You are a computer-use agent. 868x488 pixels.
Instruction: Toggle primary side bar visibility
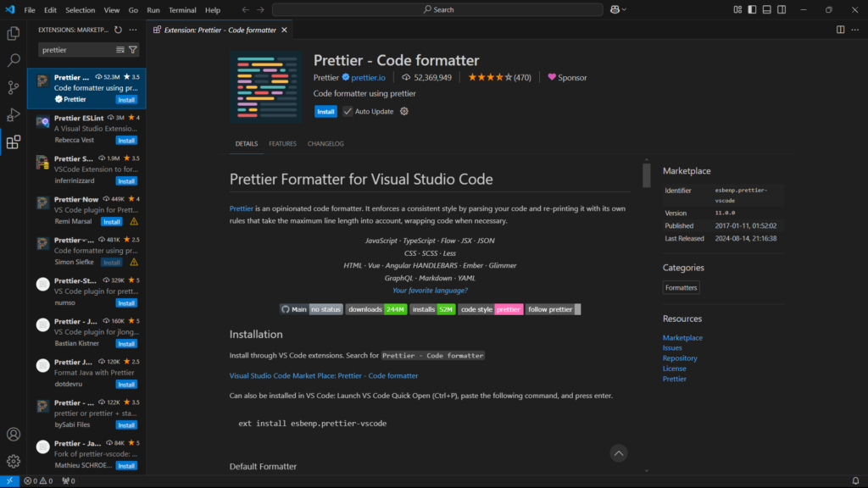[x=752, y=9]
